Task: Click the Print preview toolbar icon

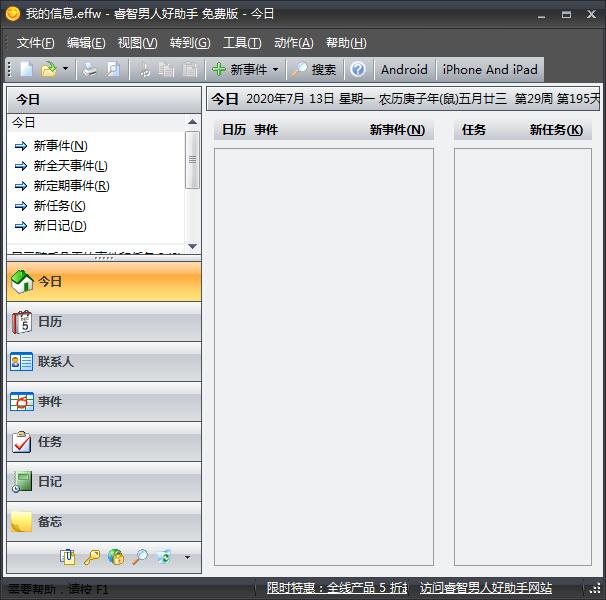Action: point(113,70)
